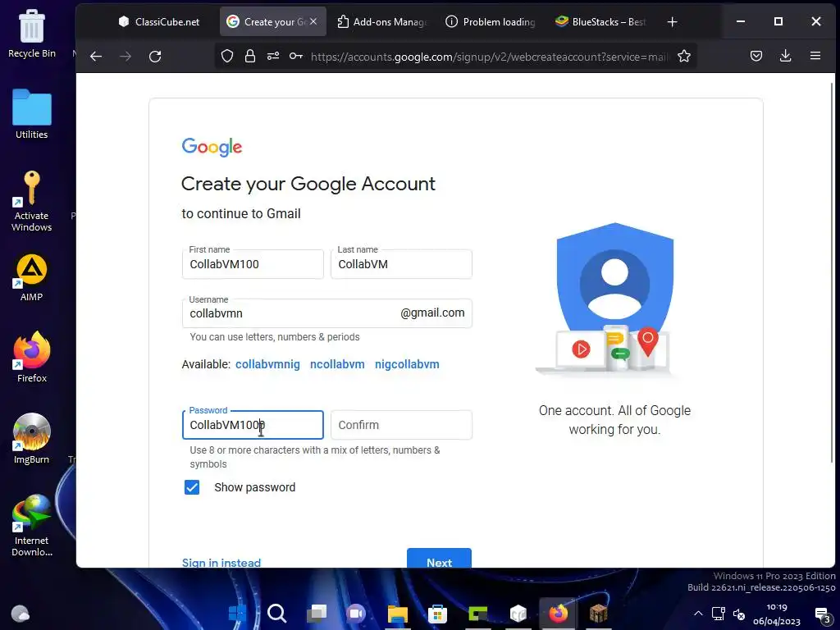Open Microsoft Store from the taskbar
The image size is (840, 630).
click(438, 613)
